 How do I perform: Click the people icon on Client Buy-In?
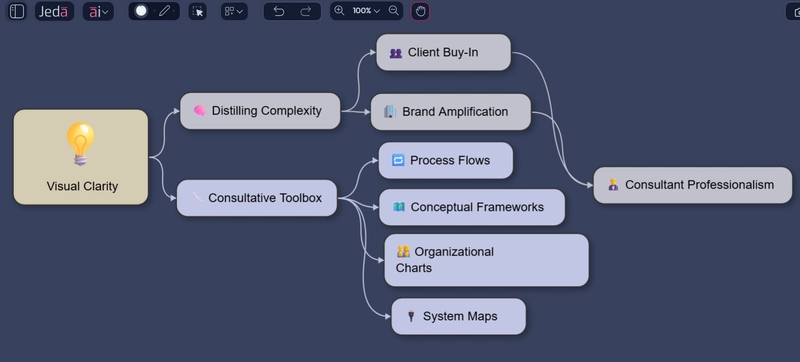(x=396, y=53)
